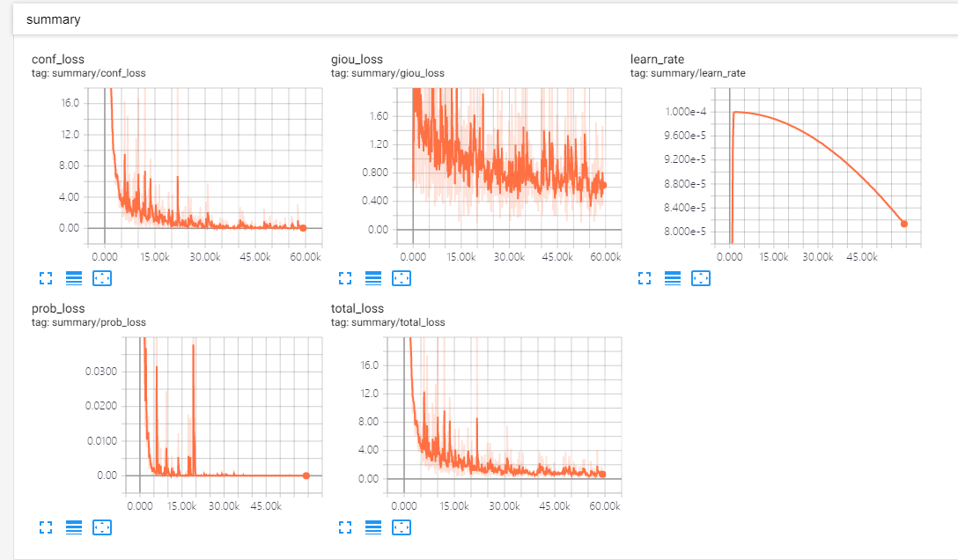Expand the prob_loss chart to full size
The height and width of the screenshot is (560, 958).
46,527
